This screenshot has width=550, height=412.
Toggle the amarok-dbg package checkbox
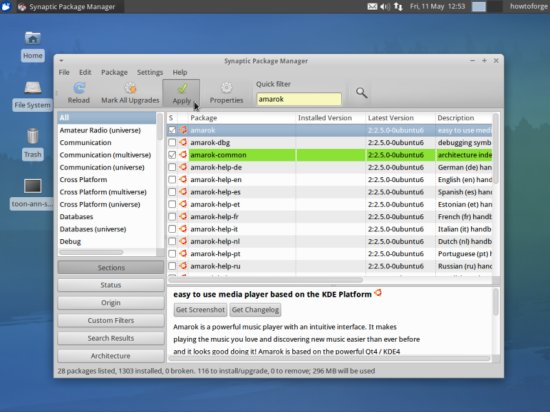point(172,143)
